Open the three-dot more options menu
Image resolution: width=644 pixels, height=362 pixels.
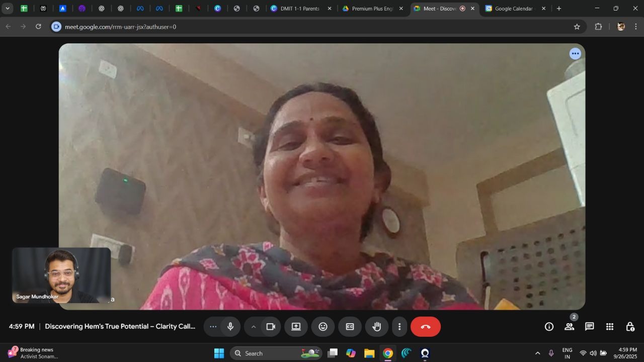399,327
